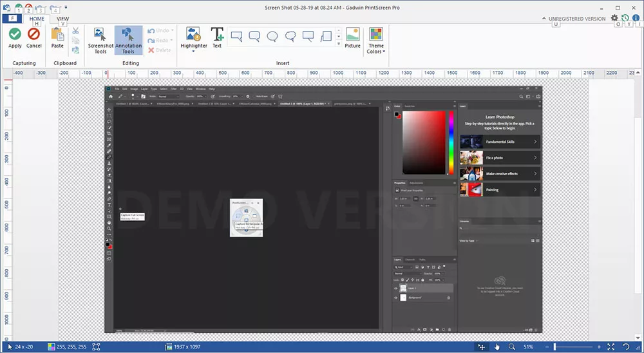The width and height of the screenshot is (644, 353).
Task: Click the rainbow hue slider in the captured image
Action: [x=451, y=142]
